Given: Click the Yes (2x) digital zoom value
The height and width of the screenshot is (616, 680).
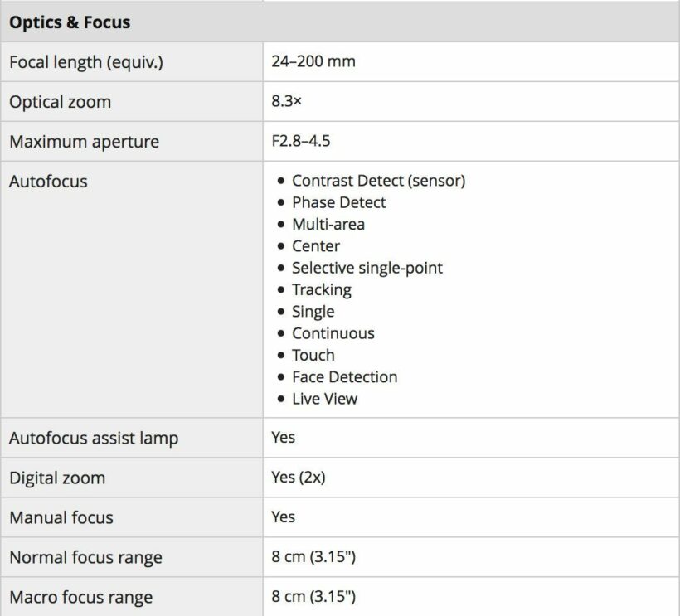Looking at the screenshot, I should tap(299, 478).
